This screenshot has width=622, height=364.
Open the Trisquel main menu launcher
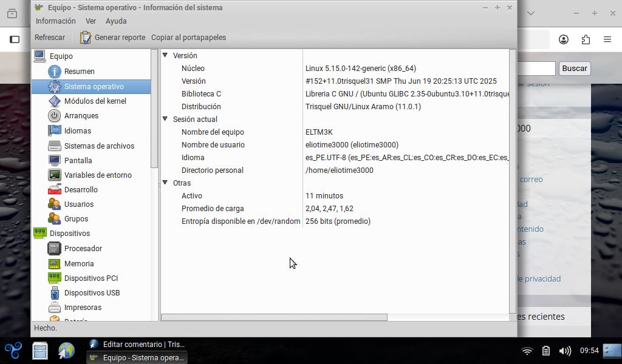tap(13, 351)
